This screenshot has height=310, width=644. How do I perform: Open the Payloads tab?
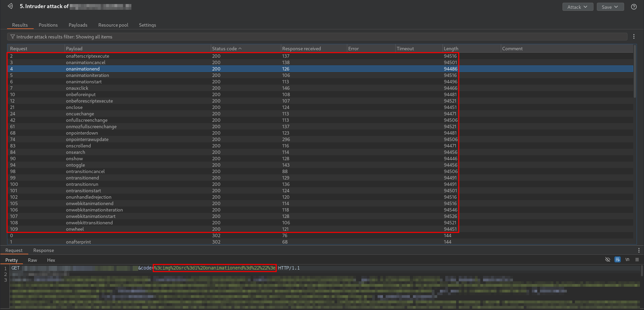point(78,25)
